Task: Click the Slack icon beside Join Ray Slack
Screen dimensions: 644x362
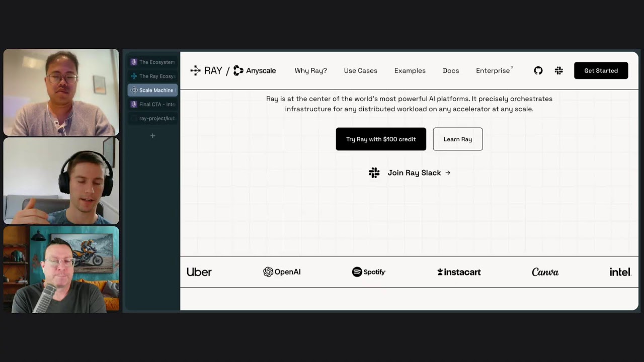Action: (374, 173)
